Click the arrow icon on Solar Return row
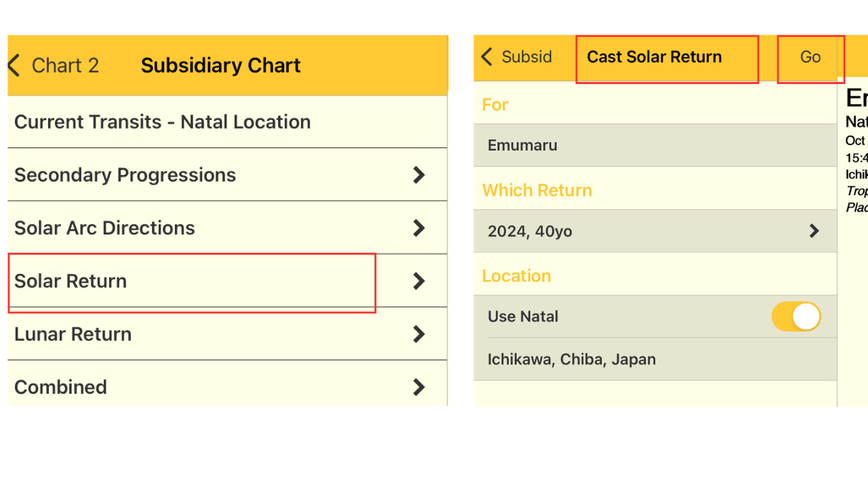This screenshot has height=488, width=868. point(419,281)
